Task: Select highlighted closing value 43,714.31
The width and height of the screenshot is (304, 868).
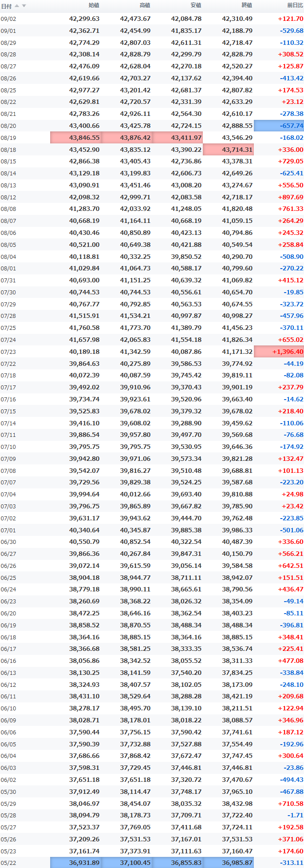Action: point(228,150)
